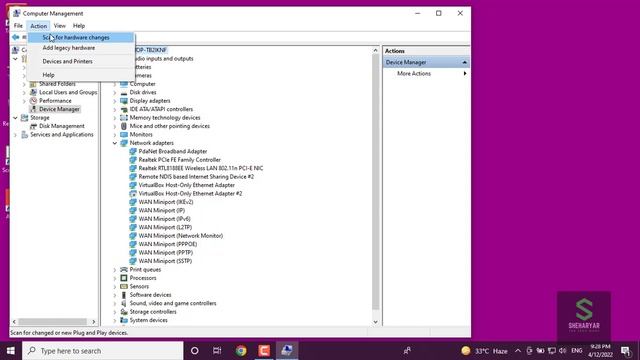Click the Disk Management icon
The height and width of the screenshot is (360, 640).
[33, 126]
